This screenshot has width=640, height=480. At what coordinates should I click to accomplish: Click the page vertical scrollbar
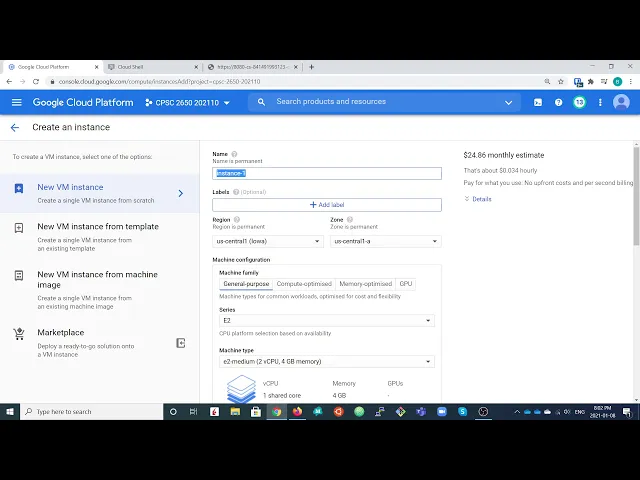636,196
